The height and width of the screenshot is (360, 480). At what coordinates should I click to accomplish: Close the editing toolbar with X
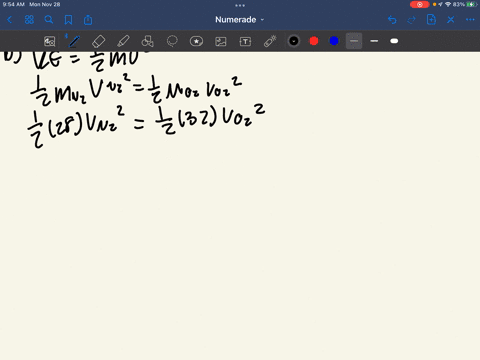(451, 20)
